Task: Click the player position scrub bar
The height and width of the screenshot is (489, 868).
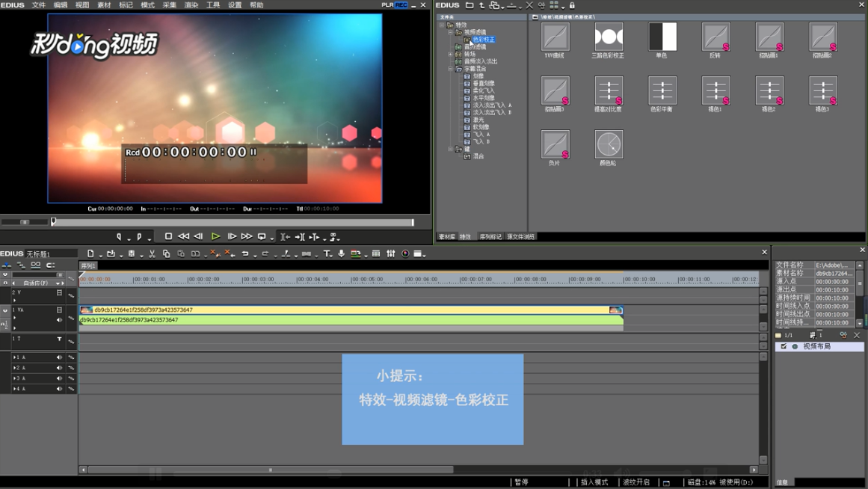Action: [233, 222]
